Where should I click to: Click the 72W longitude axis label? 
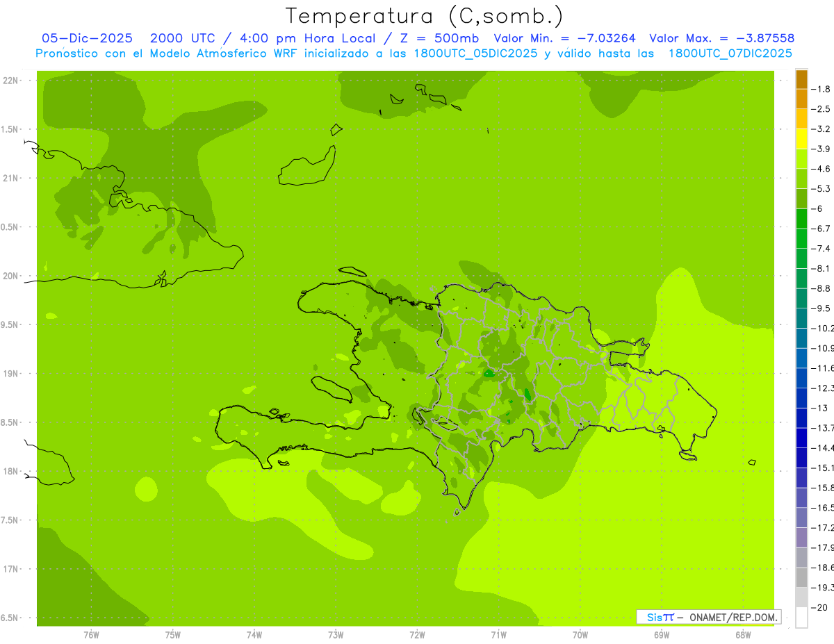click(418, 635)
